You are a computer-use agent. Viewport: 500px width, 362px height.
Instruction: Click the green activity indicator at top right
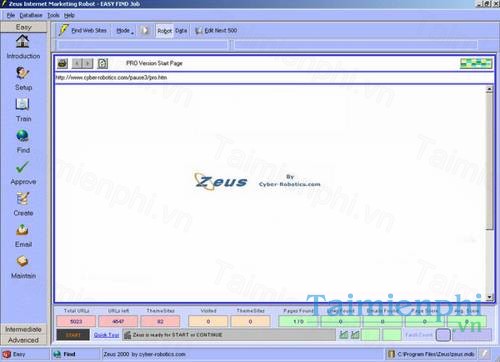[476, 63]
